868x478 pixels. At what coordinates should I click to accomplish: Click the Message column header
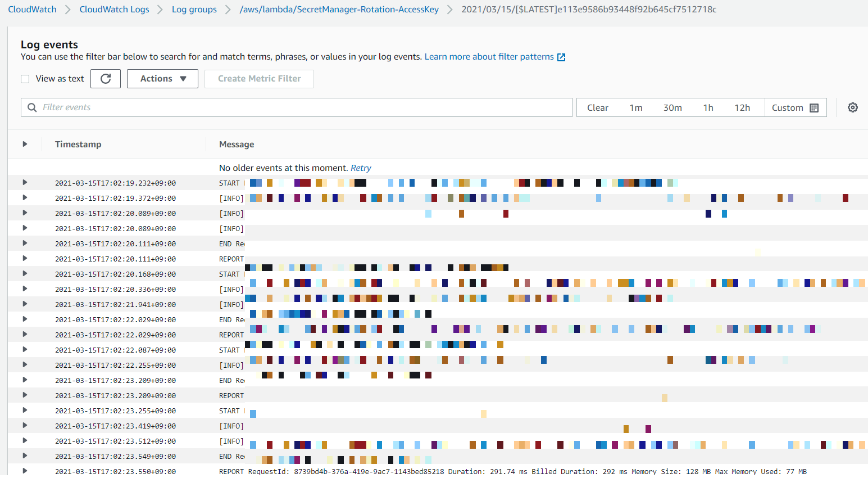pyautogui.click(x=237, y=145)
